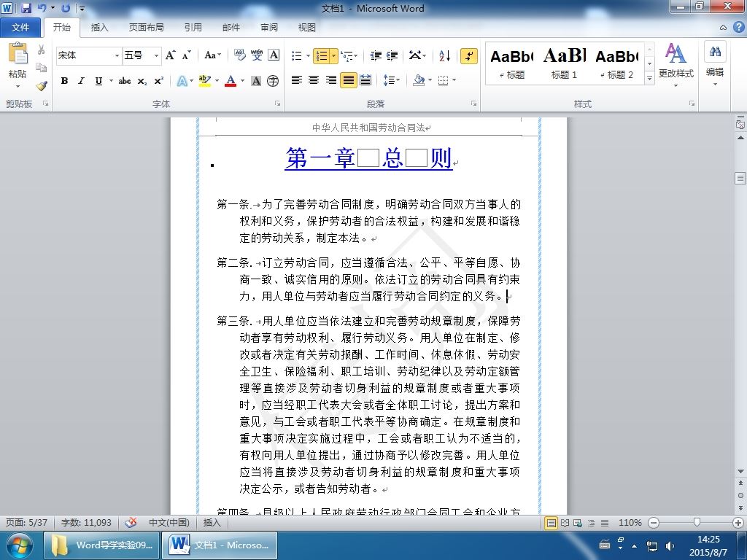Switch to Web Layout view icon

coord(578,523)
